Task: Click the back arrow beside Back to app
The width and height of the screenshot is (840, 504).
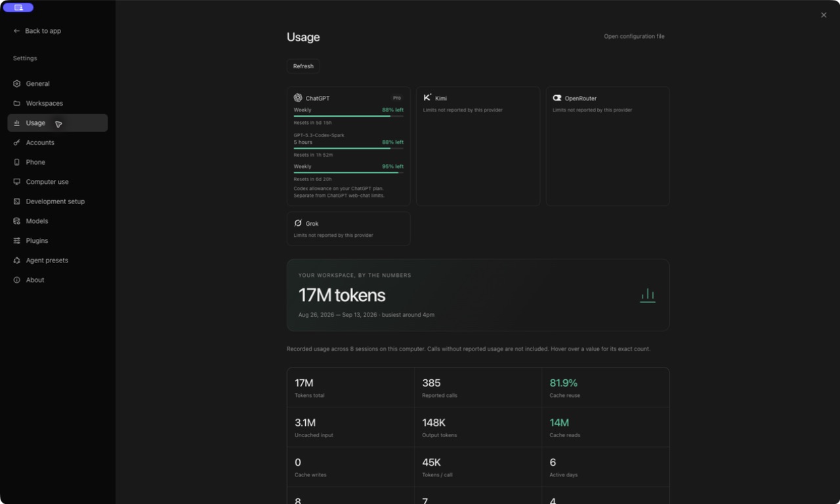Action: [x=17, y=31]
